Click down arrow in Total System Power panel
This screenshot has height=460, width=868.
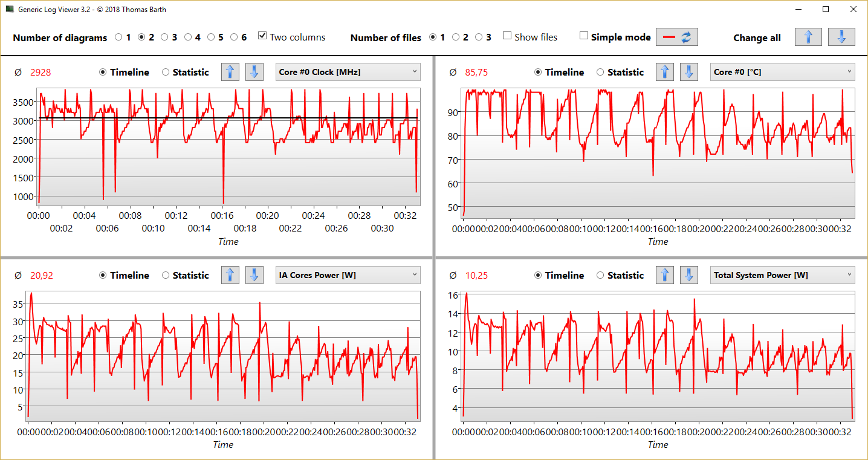(x=689, y=275)
